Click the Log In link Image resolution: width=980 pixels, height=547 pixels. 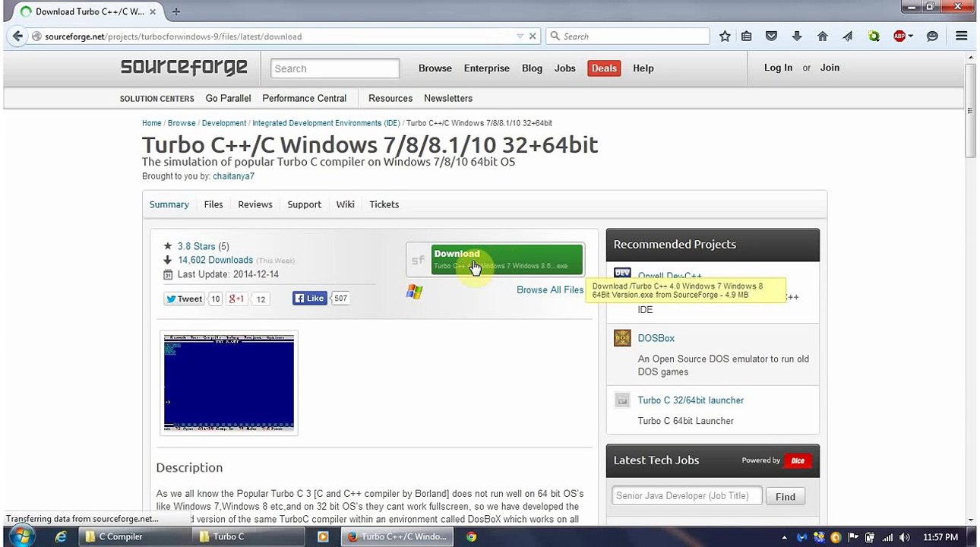pos(778,68)
